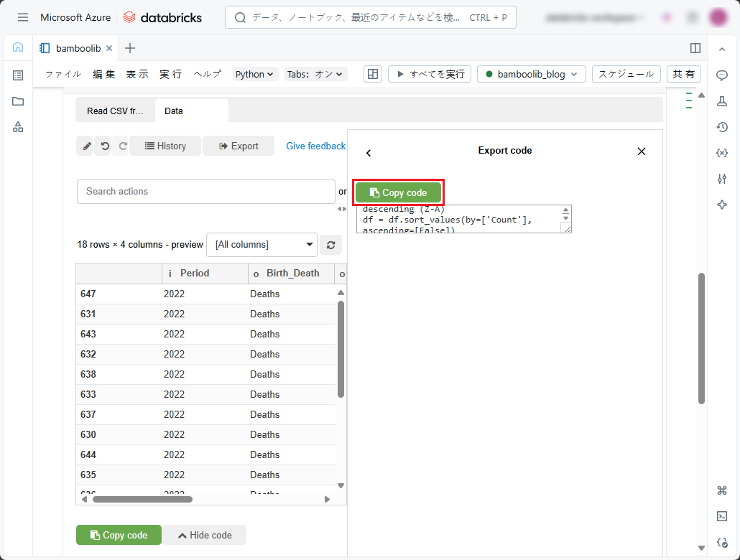
Task: Switch to the Read CSV tab
Action: (x=115, y=111)
